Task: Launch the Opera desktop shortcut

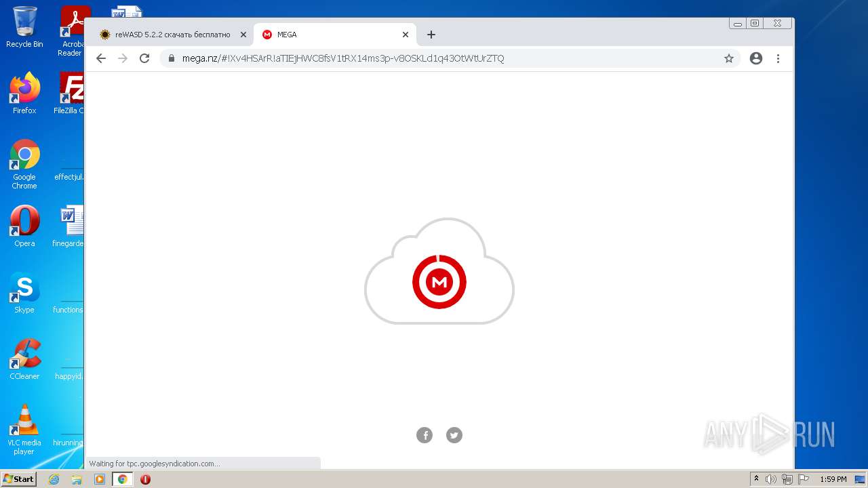Action: 24,226
